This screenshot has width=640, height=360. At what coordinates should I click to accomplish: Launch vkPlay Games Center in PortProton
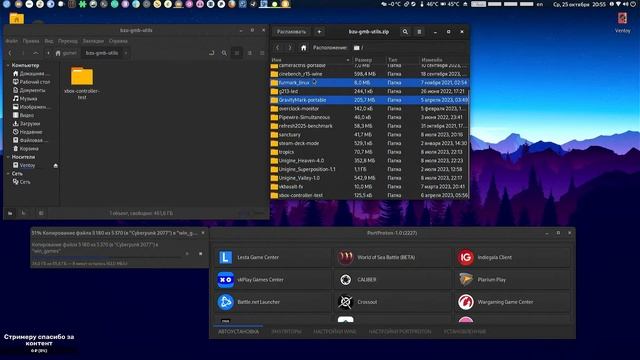[272, 280]
